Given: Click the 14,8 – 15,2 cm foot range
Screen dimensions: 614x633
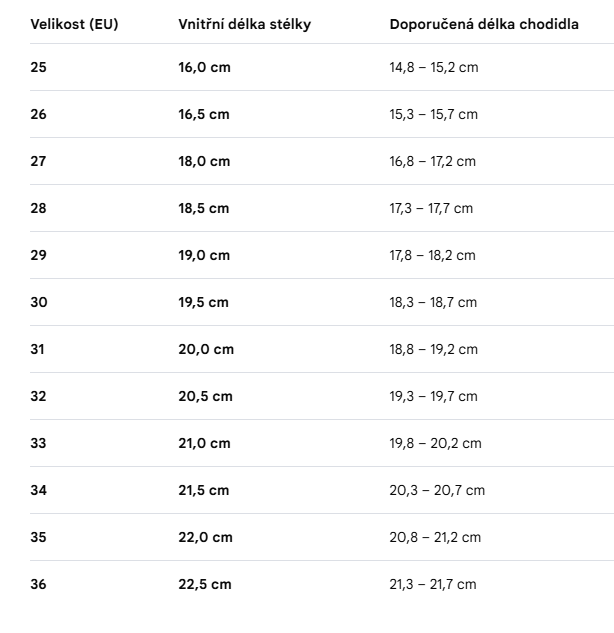Looking at the screenshot, I should pyautogui.click(x=434, y=67).
